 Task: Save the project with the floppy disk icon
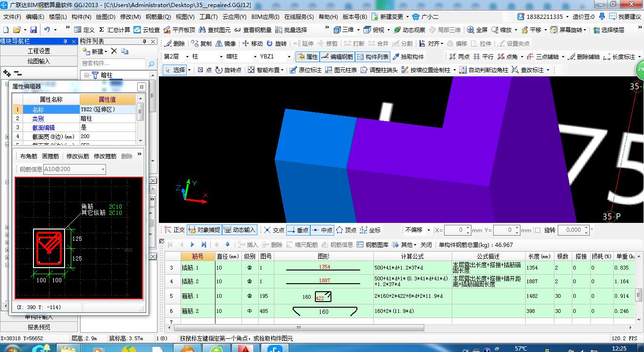33,30
